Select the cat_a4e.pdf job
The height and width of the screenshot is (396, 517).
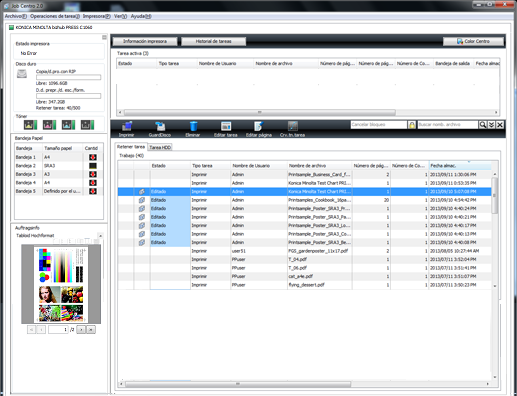(x=304, y=276)
